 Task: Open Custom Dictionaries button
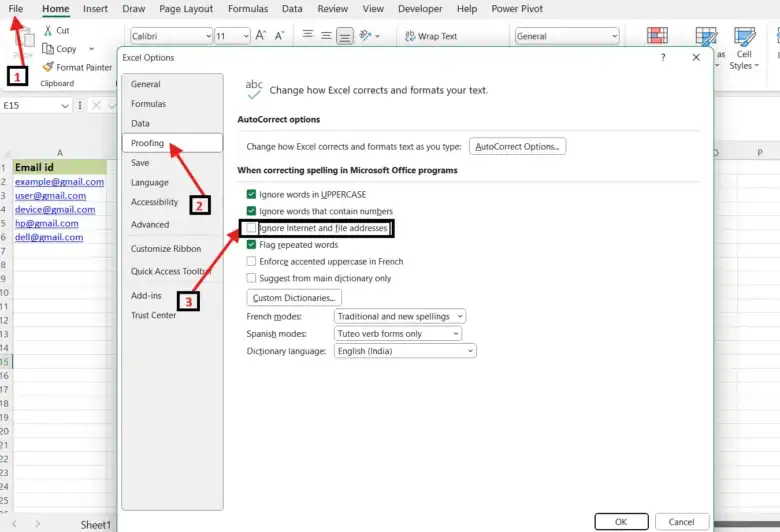294,298
